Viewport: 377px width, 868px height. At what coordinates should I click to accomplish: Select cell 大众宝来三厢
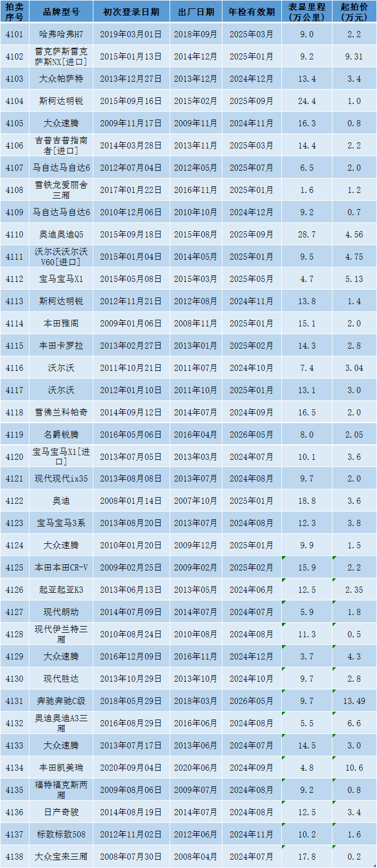point(61,857)
